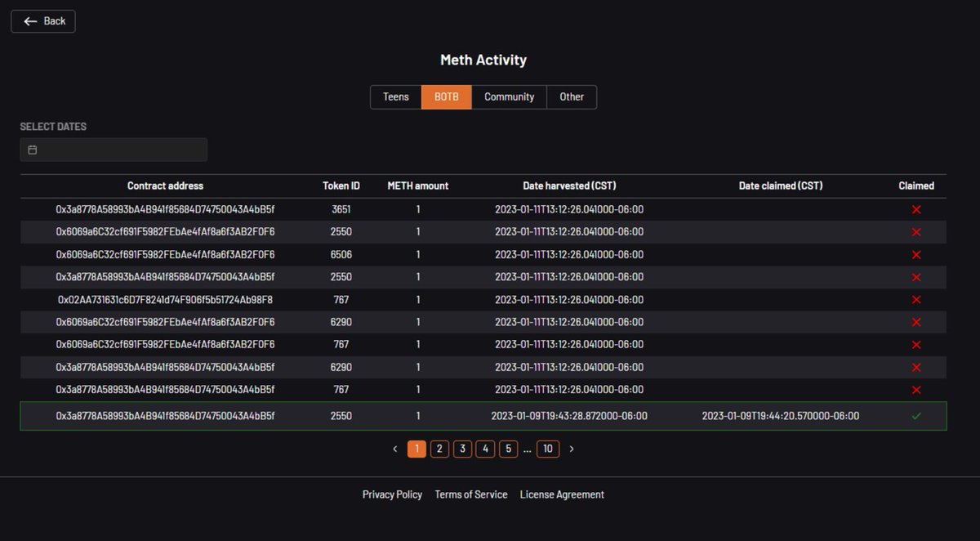Keep the BOTB tab selected
The height and width of the screenshot is (541, 980).
click(x=446, y=96)
